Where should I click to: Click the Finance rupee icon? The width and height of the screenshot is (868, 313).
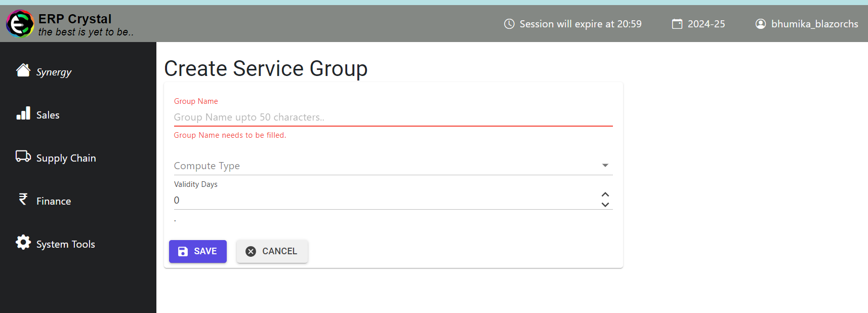pyautogui.click(x=23, y=199)
